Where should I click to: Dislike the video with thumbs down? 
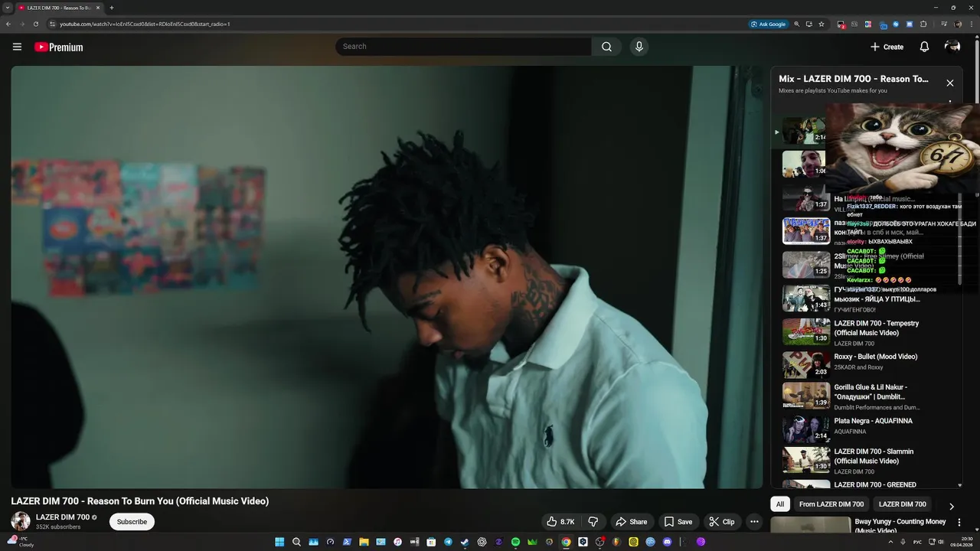(593, 522)
